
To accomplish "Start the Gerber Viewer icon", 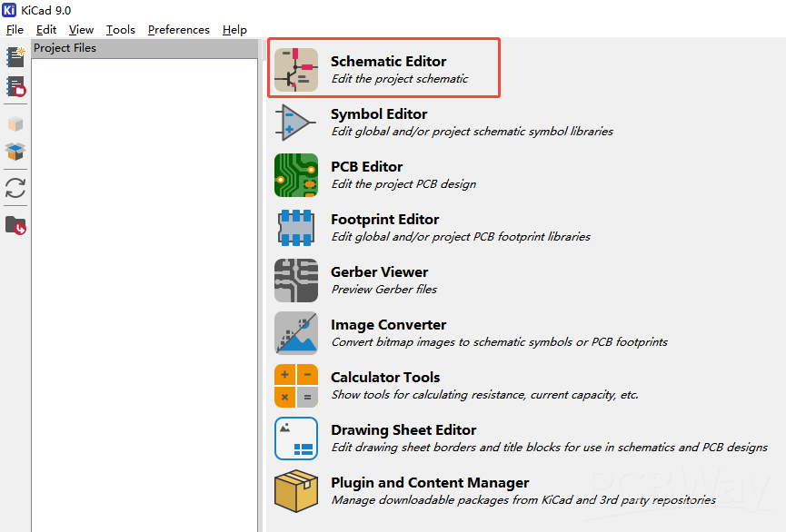I will 296,281.
